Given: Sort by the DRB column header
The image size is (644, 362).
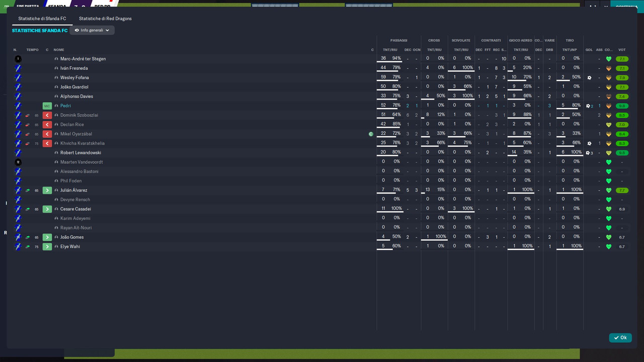Looking at the screenshot, I should click(549, 50).
